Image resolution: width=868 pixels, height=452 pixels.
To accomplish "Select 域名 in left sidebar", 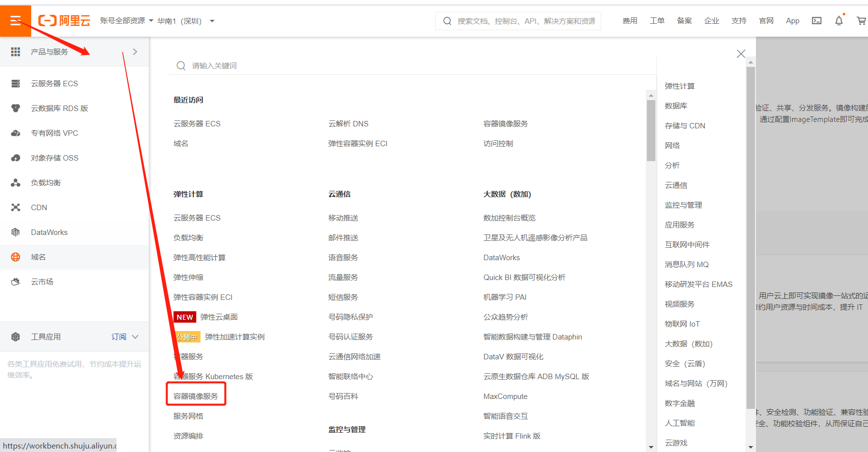I will pos(74,257).
